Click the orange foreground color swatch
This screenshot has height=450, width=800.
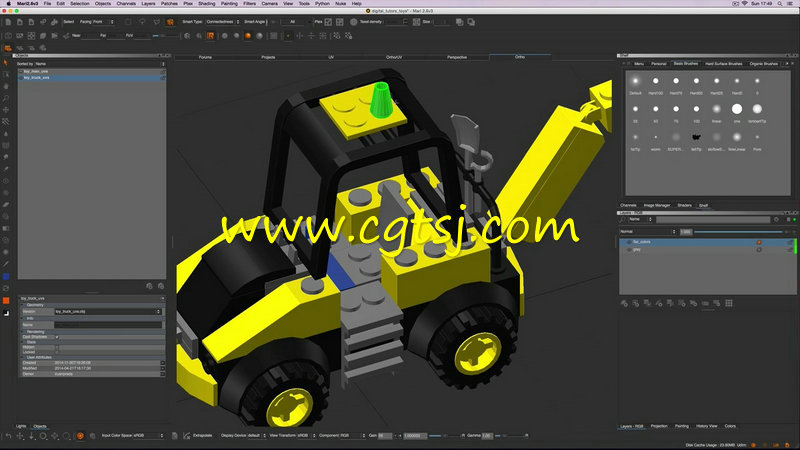click(x=6, y=301)
